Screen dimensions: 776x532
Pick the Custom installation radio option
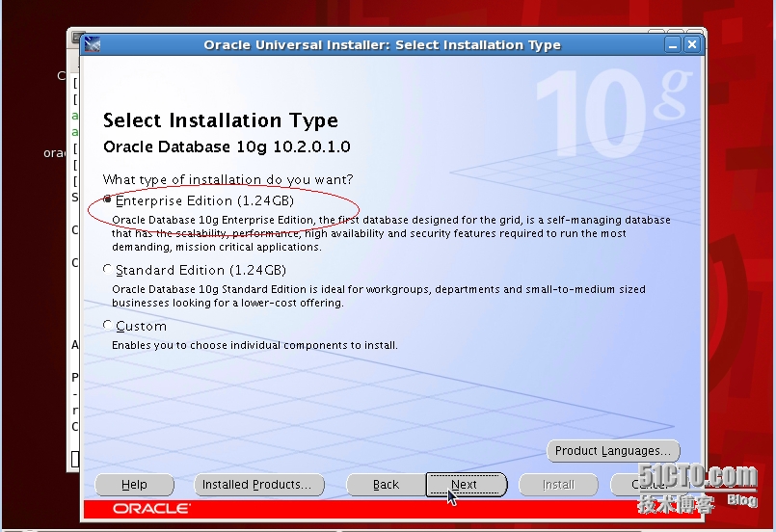click(x=107, y=325)
